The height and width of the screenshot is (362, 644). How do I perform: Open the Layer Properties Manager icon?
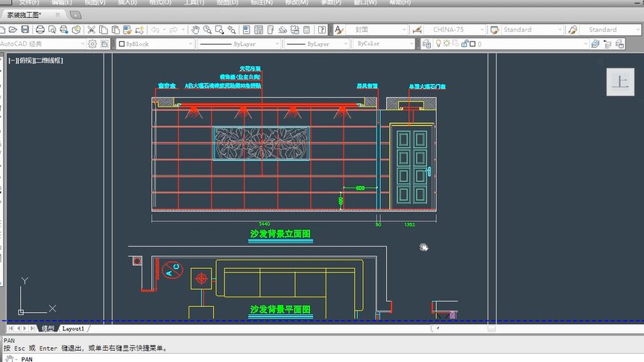(426, 43)
